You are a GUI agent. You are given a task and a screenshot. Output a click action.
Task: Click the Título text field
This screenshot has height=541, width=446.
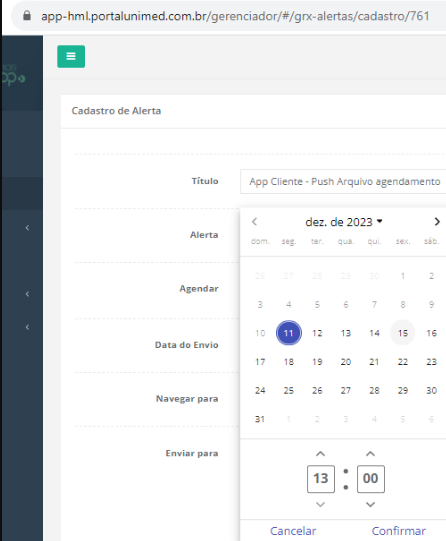coord(343,181)
